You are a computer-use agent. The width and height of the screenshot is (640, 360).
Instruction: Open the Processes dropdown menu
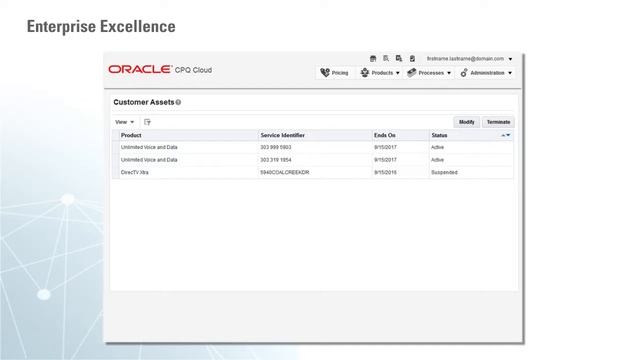click(x=429, y=73)
